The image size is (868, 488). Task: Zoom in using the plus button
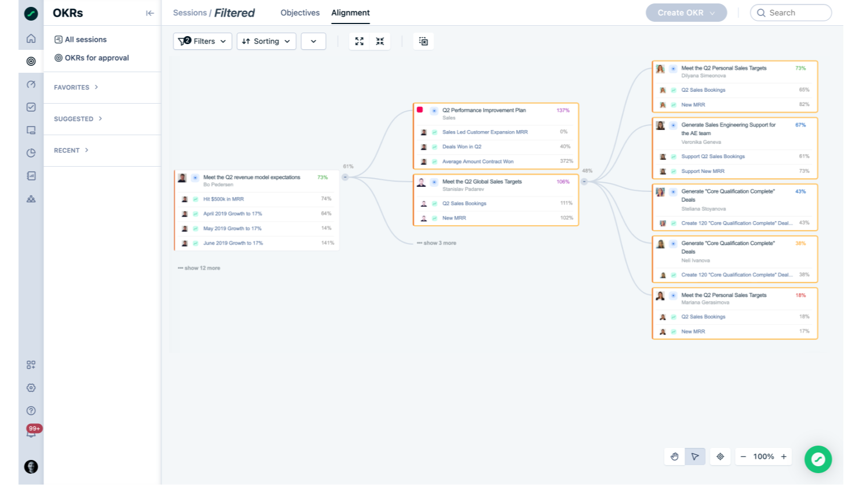[784, 456]
